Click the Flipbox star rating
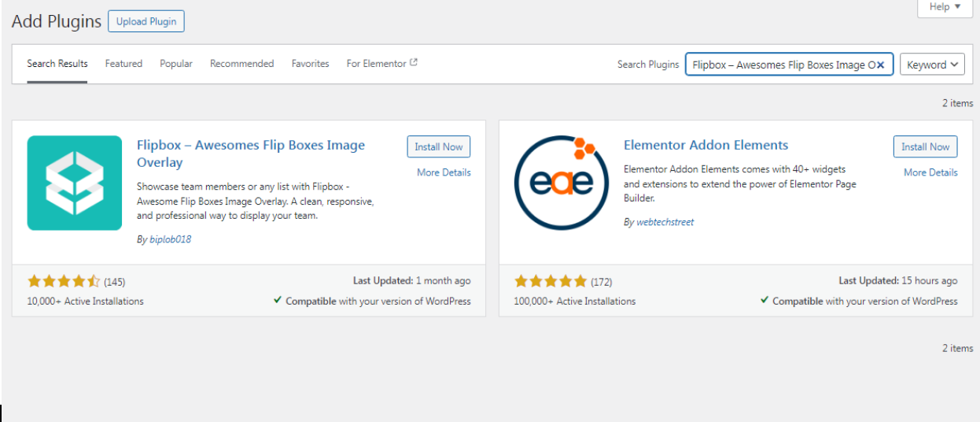Viewport: 980px width, 422px height. (64, 281)
